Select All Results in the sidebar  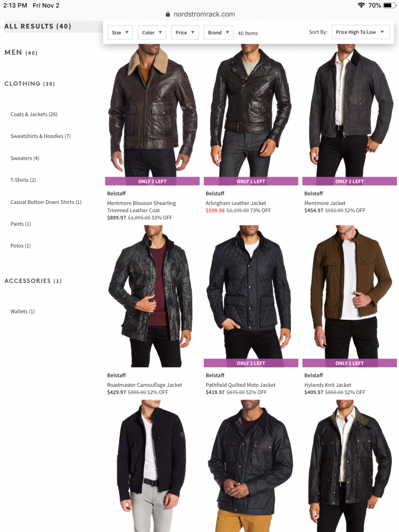(x=38, y=27)
